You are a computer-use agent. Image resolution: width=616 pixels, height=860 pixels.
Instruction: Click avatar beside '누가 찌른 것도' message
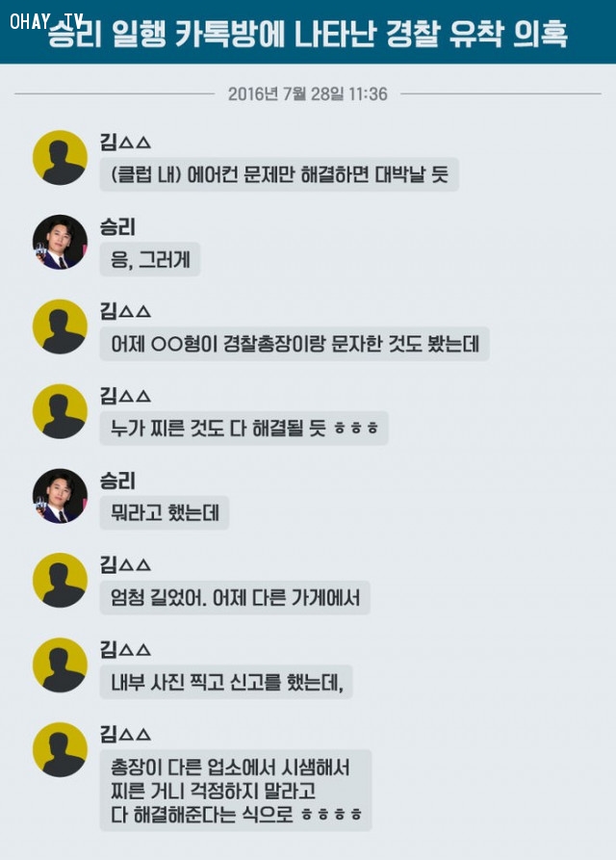pos(61,411)
